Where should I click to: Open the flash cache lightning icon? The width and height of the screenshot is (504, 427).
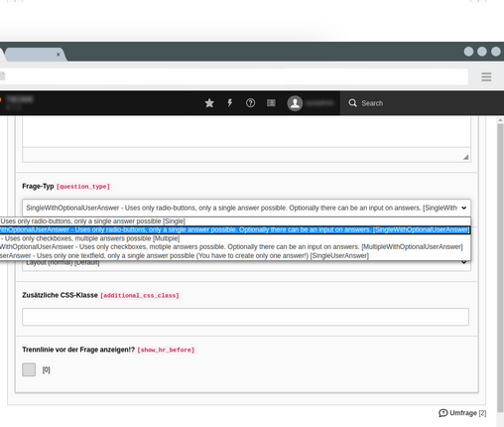coord(230,103)
